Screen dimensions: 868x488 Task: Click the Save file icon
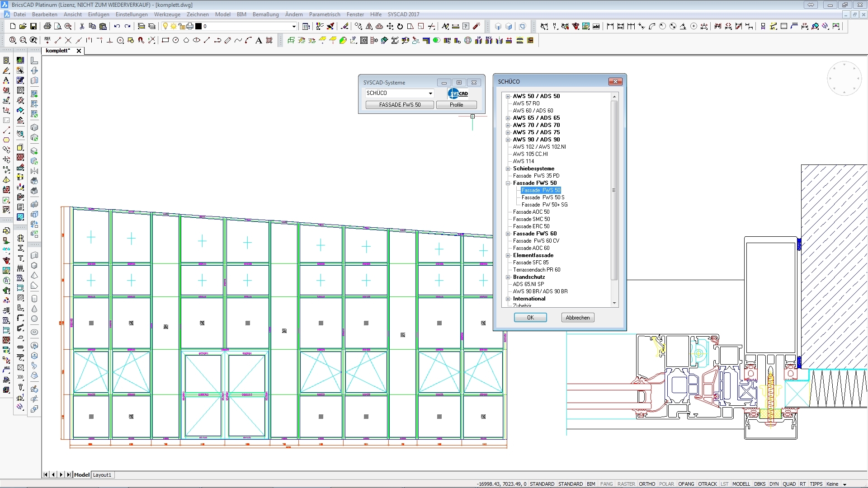click(33, 26)
